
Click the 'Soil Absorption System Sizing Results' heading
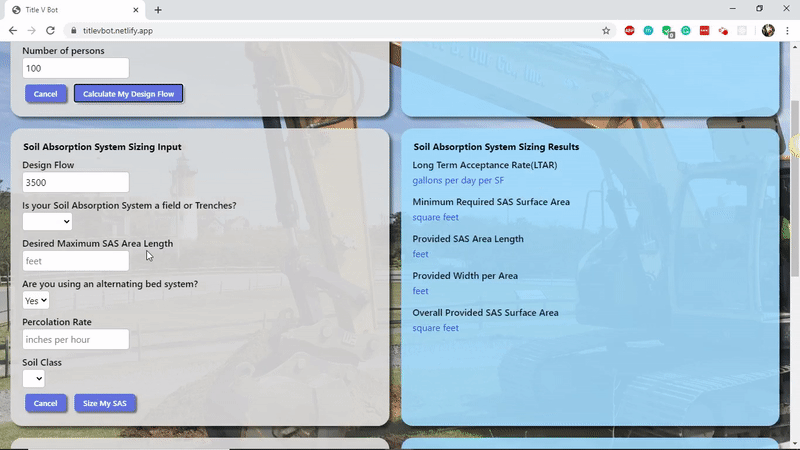[x=496, y=147]
